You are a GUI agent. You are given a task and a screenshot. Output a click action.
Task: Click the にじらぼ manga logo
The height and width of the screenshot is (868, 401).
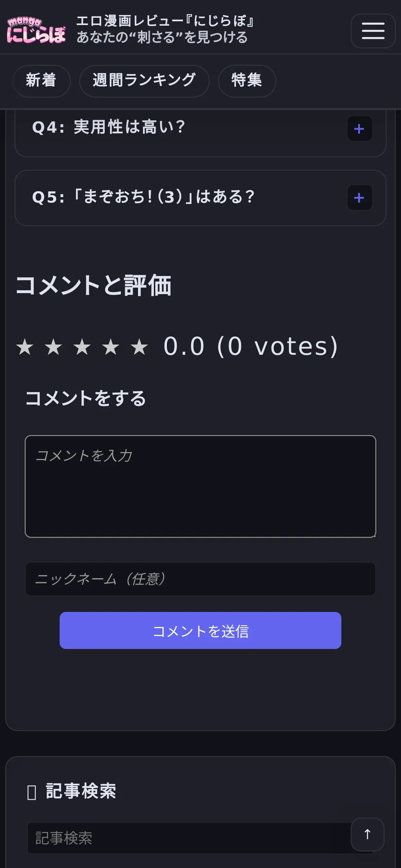point(36,31)
